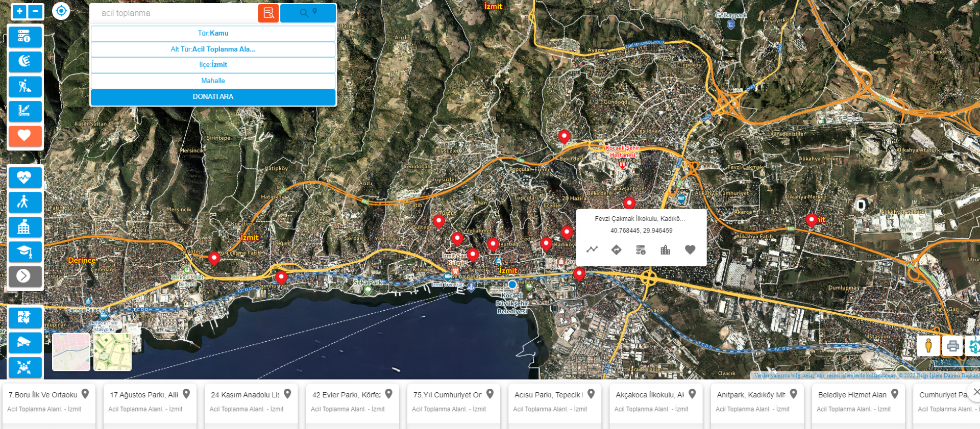
Task: Select the Anıtpark, Kadıköy result card
Action: point(756,401)
